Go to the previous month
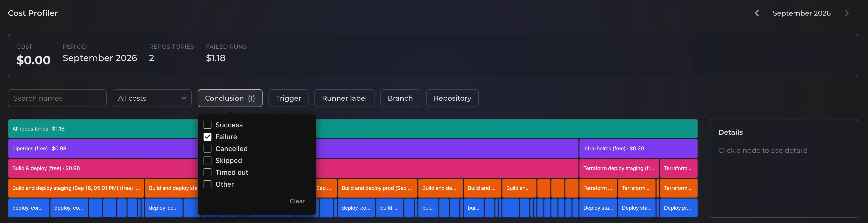The width and height of the screenshot is (868, 223). pyautogui.click(x=757, y=13)
